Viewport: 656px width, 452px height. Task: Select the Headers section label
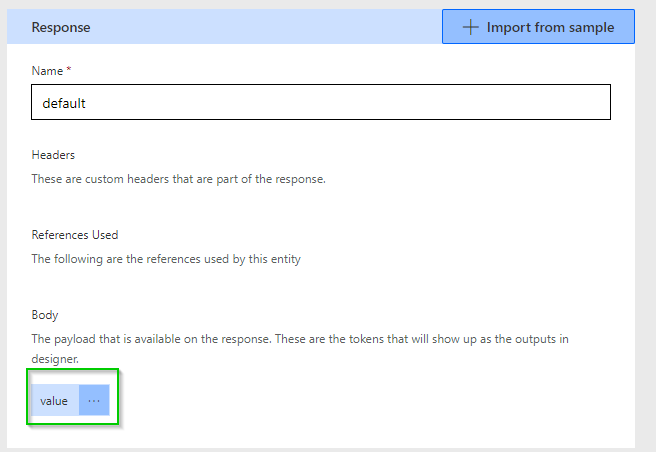[x=53, y=155]
